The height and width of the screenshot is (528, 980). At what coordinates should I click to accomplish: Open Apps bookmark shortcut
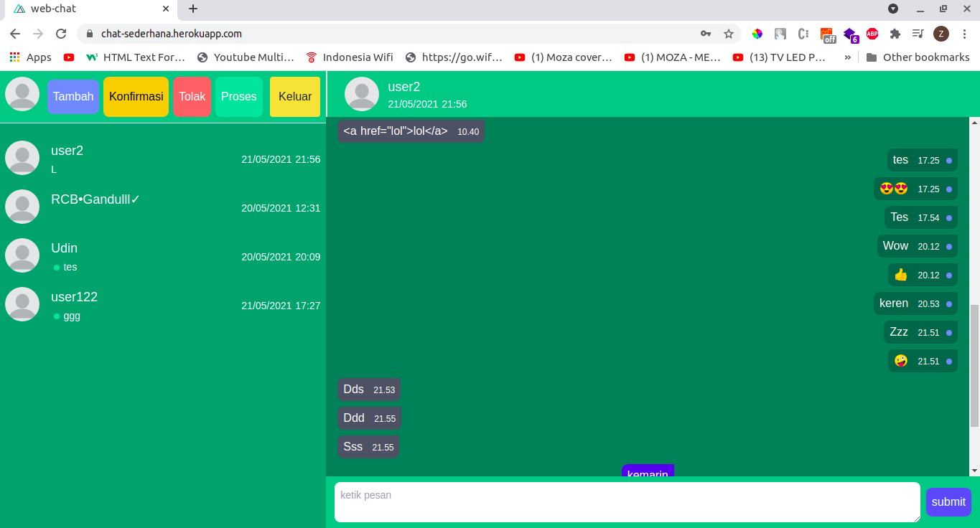point(31,57)
